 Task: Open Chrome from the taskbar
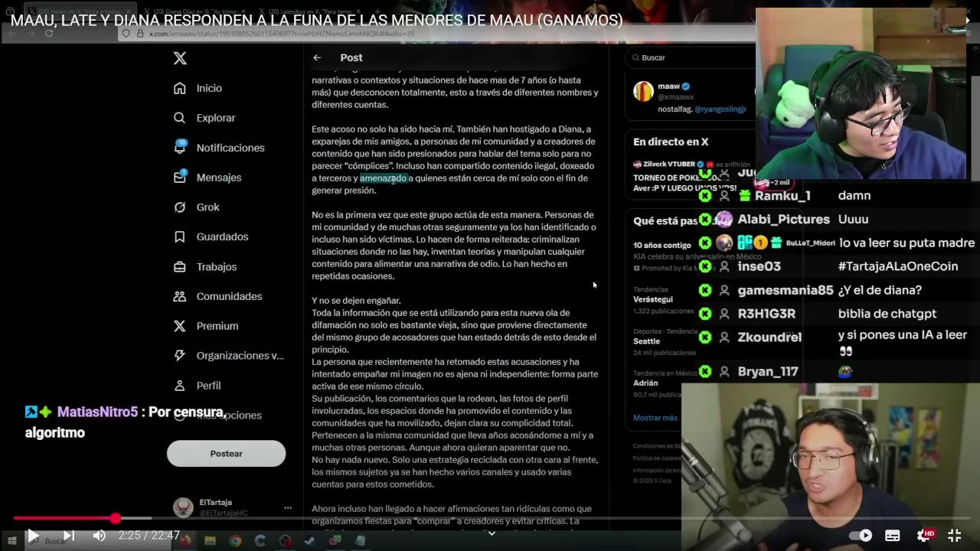235,541
